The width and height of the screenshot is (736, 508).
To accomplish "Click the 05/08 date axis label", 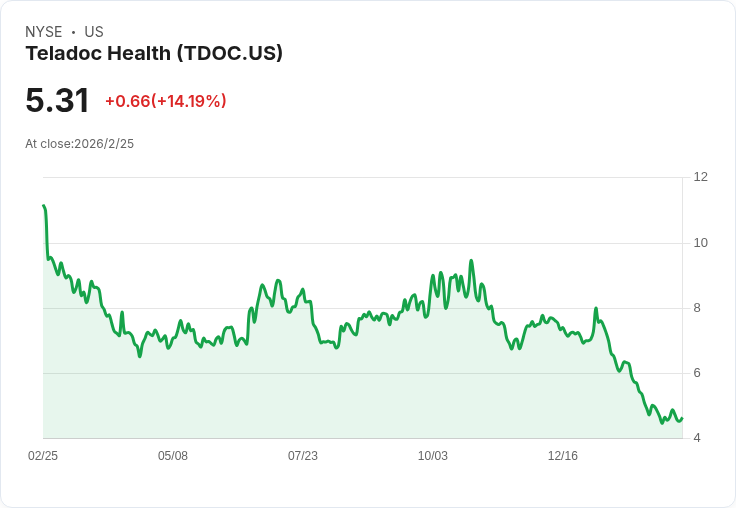I will 173,456.
